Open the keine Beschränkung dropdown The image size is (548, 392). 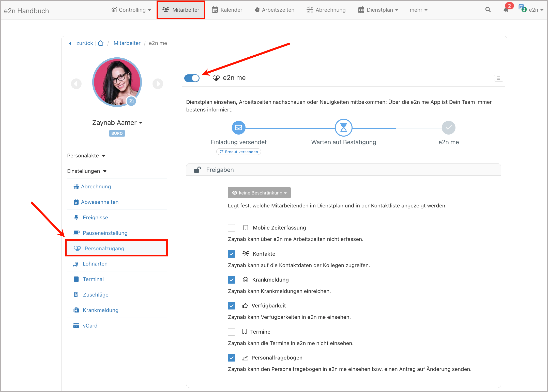pyautogui.click(x=259, y=193)
